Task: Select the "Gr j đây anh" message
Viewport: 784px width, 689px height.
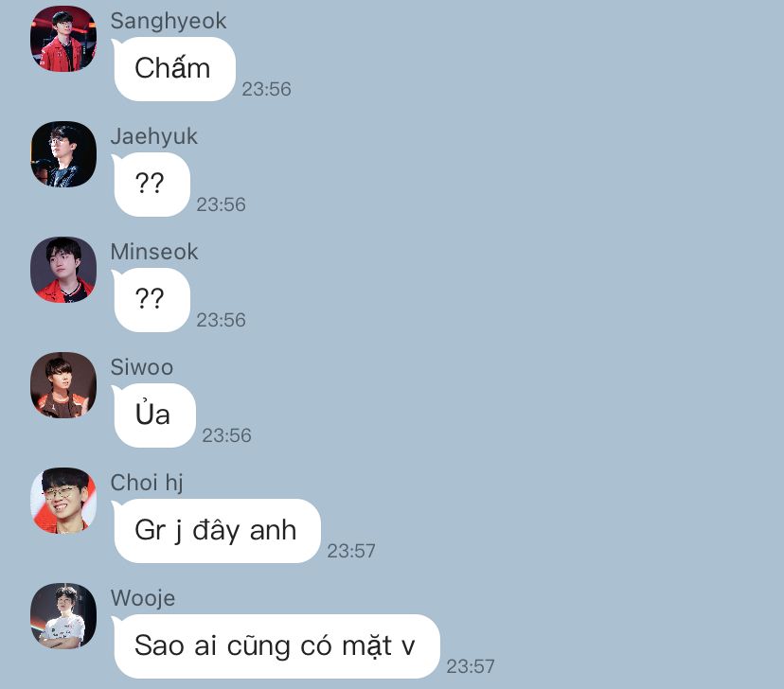Action: 216,531
